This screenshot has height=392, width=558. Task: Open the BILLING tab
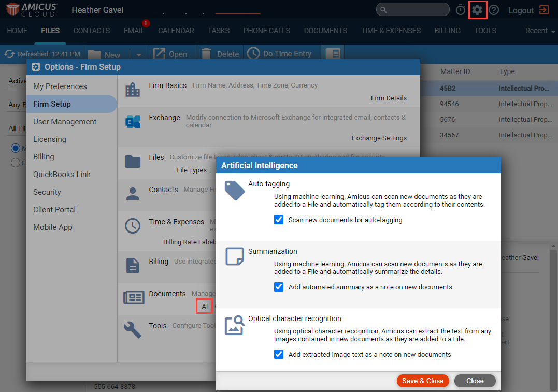[x=447, y=31]
